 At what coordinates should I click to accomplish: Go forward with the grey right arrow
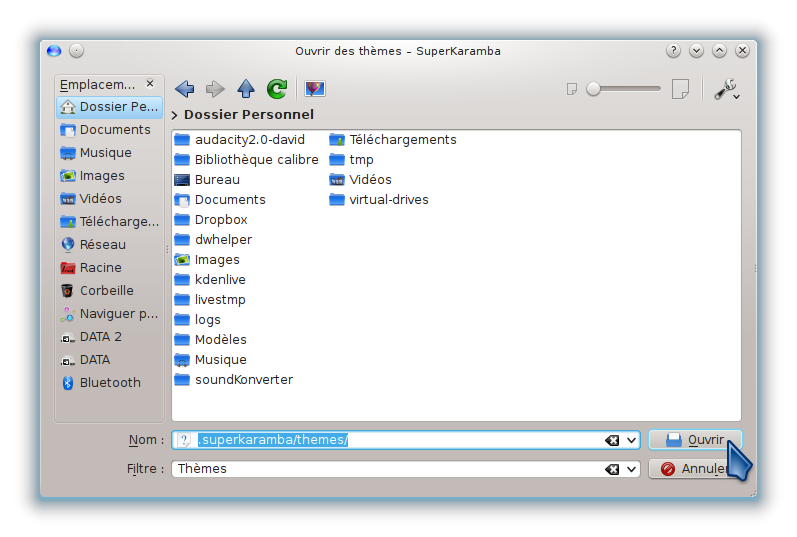click(215, 89)
